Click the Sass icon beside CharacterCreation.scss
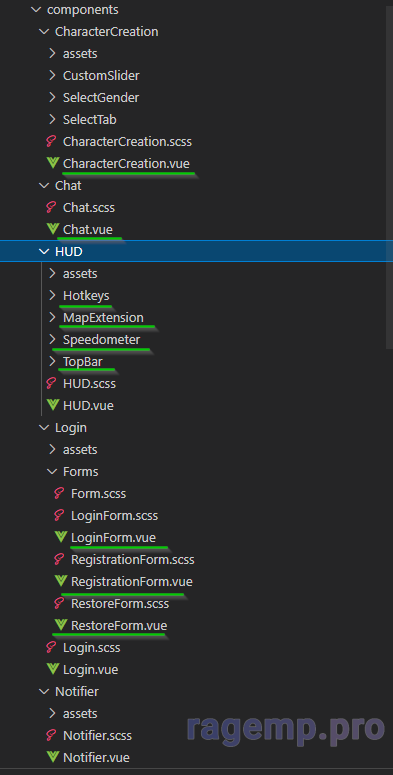 pyautogui.click(x=51, y=142)
